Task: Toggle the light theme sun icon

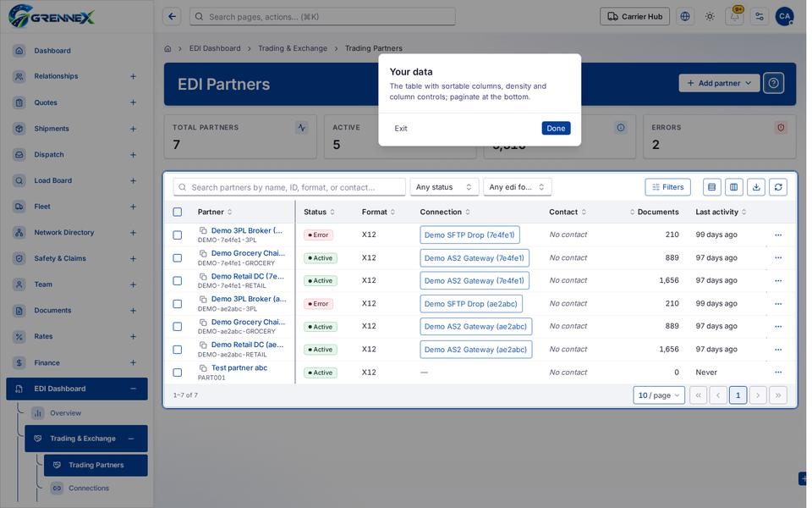Action: [710, 17]
